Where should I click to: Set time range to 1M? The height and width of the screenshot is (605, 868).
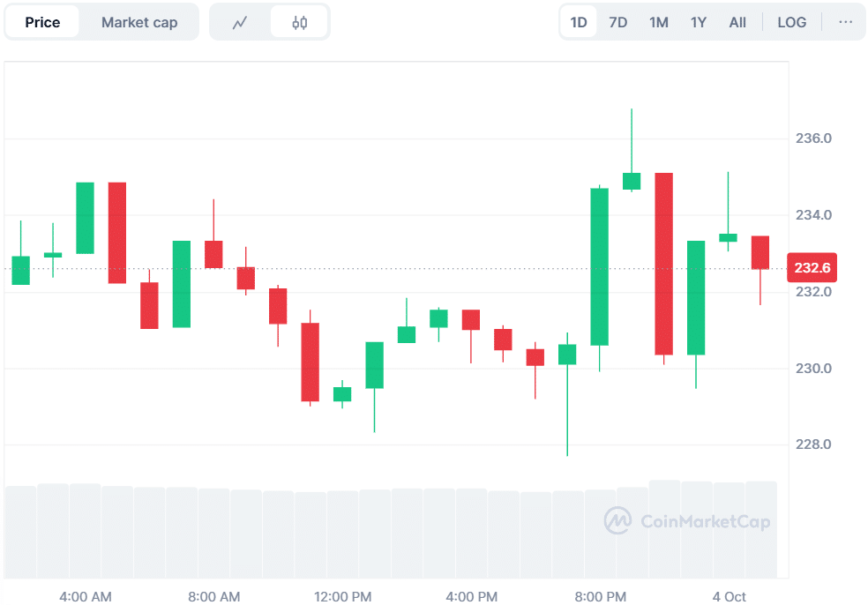click(x=658, y=22)
